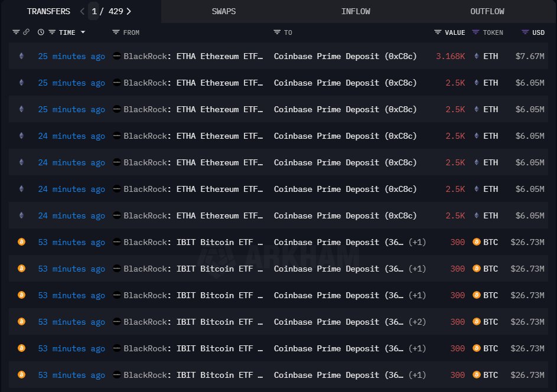
Task: Click the USD column filter icon
Action: click(525, 32)
